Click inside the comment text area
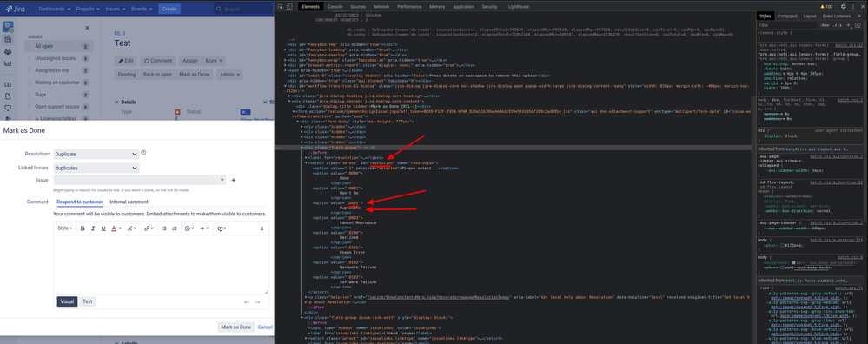868x344 pixels. (x=161, y=264)
